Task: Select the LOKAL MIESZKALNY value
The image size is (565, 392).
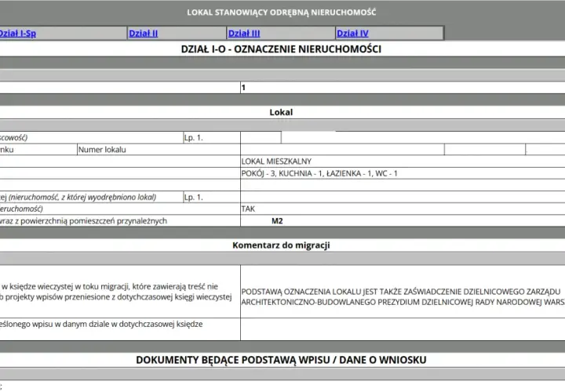Action: (276, 162)
